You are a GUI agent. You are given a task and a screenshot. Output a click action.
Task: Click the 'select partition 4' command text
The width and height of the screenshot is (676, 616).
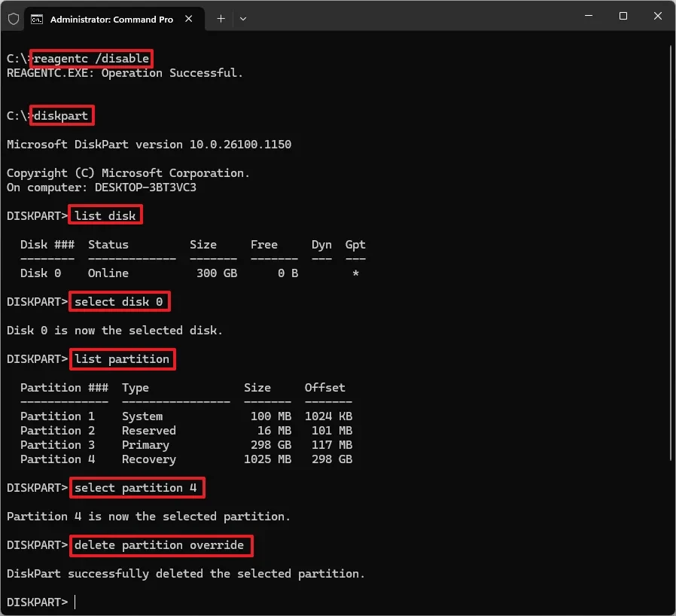tap(136, 488)
